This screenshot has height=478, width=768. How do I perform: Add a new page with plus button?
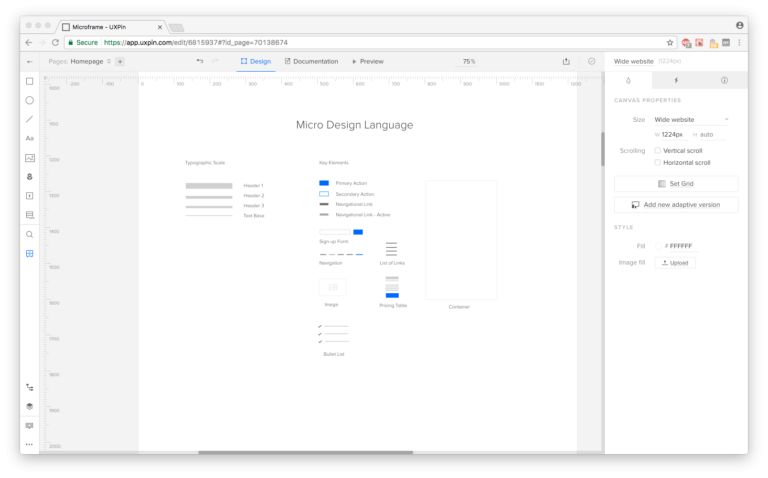pos(120,61)
